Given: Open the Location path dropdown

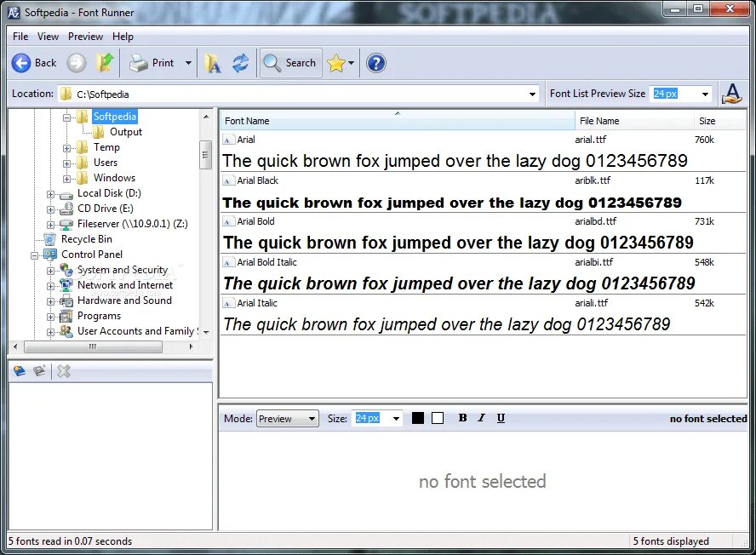Looking at the screenshot, I should tap(532, 94).
